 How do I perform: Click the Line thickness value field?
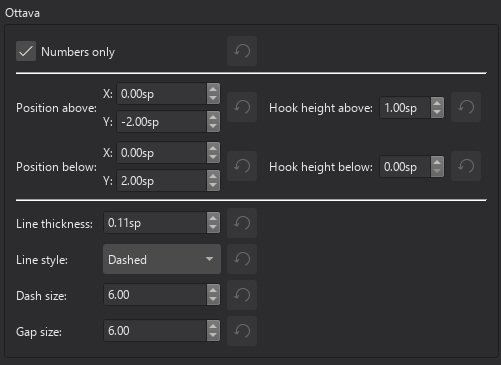click(x=155, y=223)
